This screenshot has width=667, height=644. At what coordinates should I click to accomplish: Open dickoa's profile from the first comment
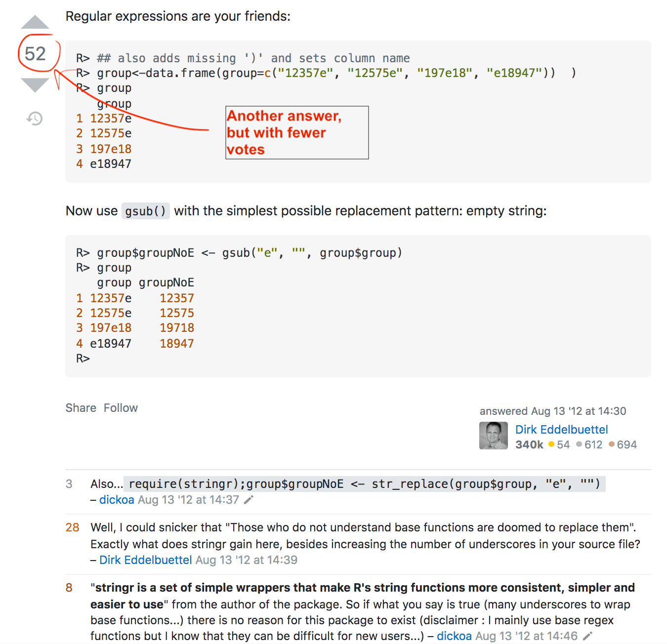click(x=117, y=500)
